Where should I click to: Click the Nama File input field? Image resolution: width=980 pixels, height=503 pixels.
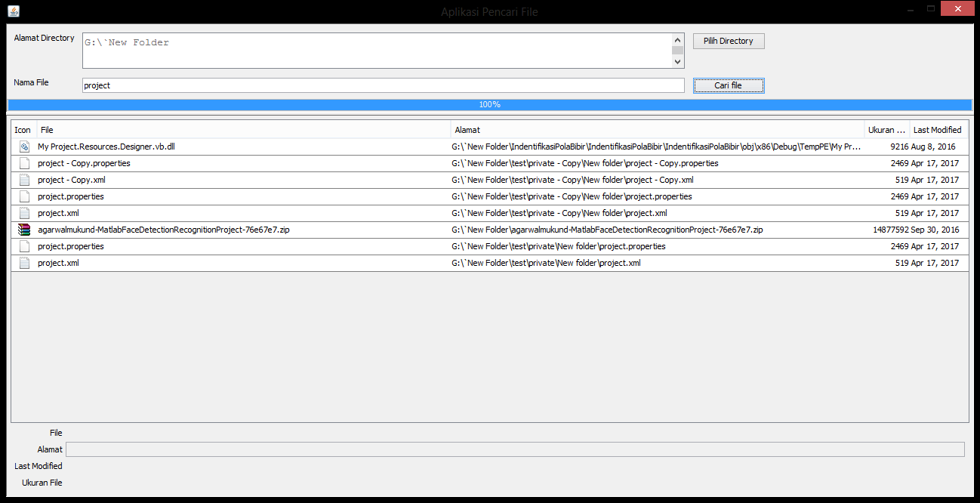(383, 85)
